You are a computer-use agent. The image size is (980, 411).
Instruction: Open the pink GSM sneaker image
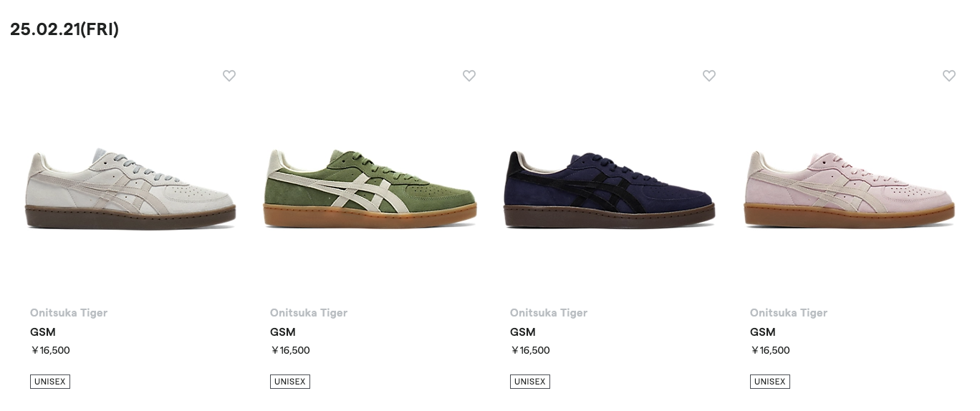(x=850, y=188)
